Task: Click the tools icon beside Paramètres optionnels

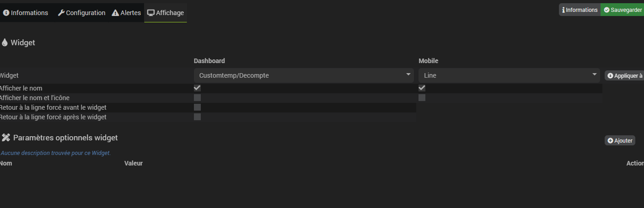Action: (x=6, y=138)
